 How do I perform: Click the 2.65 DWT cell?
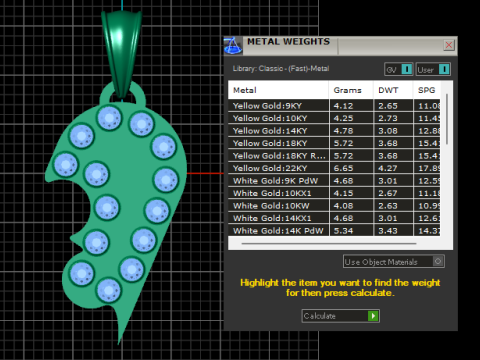393,106
